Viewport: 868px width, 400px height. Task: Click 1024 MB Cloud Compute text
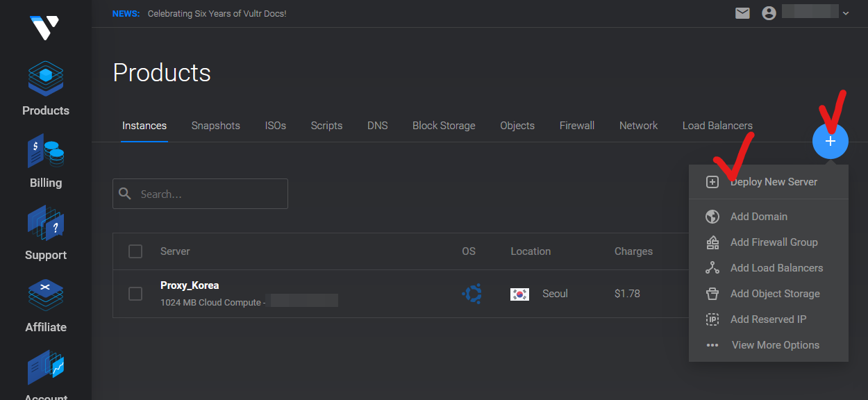[211, 303]
